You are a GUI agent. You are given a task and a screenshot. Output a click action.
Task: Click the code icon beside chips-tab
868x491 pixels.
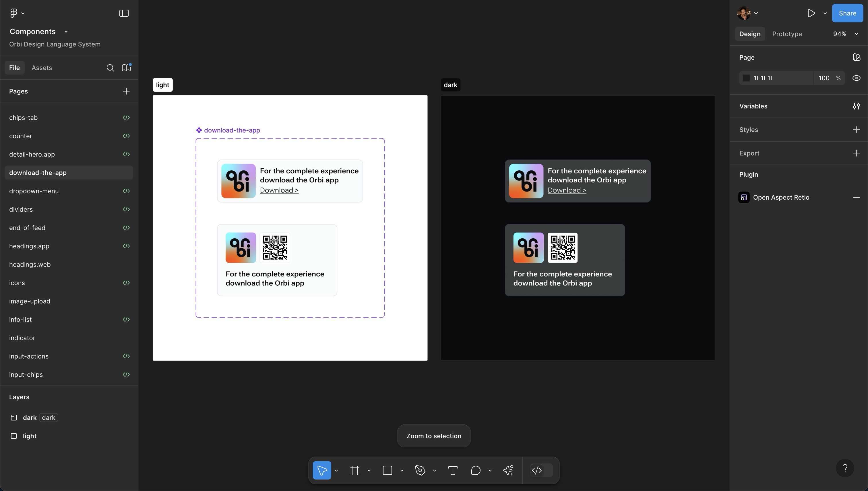[x=126, y=118]
